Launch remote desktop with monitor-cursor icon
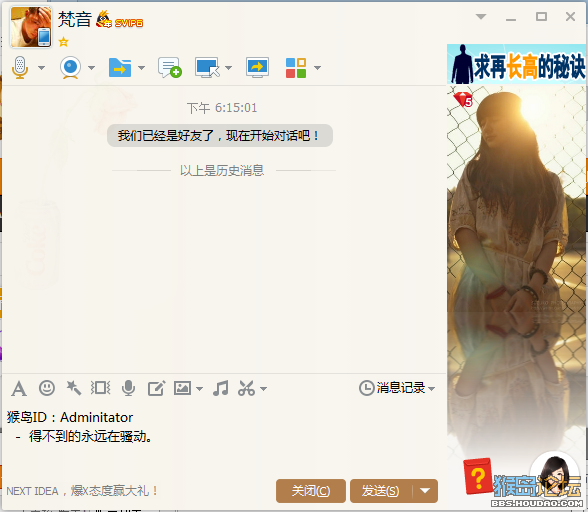The height and width of the screenshot is (512, 588). [207, 68]
